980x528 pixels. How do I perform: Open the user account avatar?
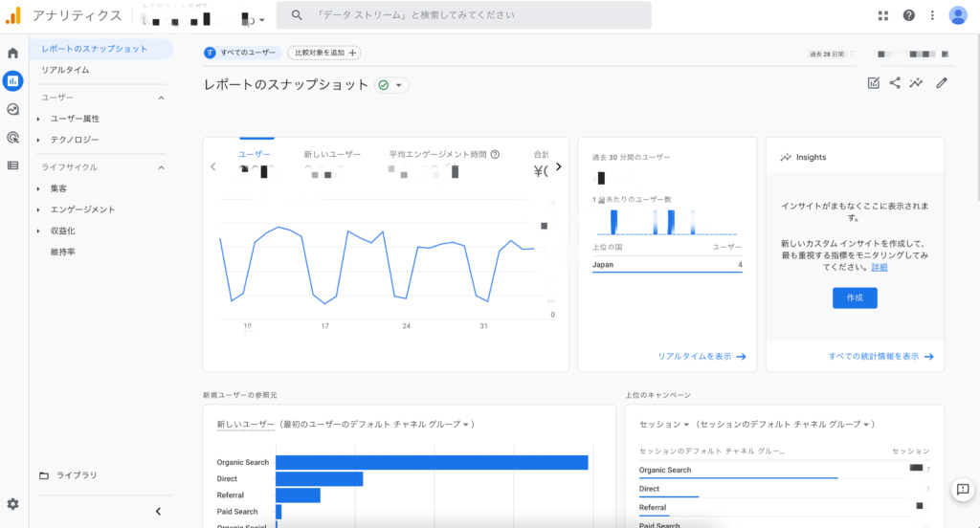958,15
